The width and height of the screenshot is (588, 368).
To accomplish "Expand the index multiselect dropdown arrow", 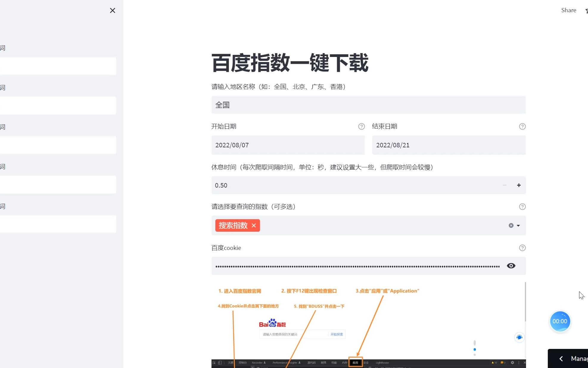I will point(518,226).
